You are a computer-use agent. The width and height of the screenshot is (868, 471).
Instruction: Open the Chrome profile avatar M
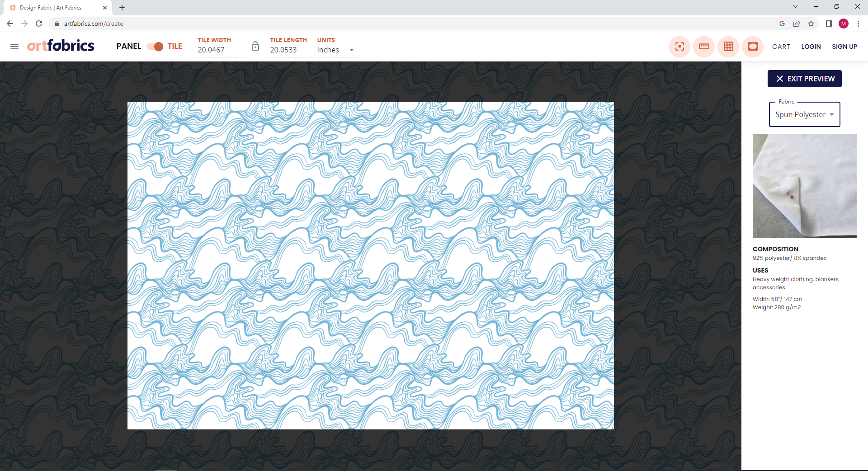click(844, 24)
